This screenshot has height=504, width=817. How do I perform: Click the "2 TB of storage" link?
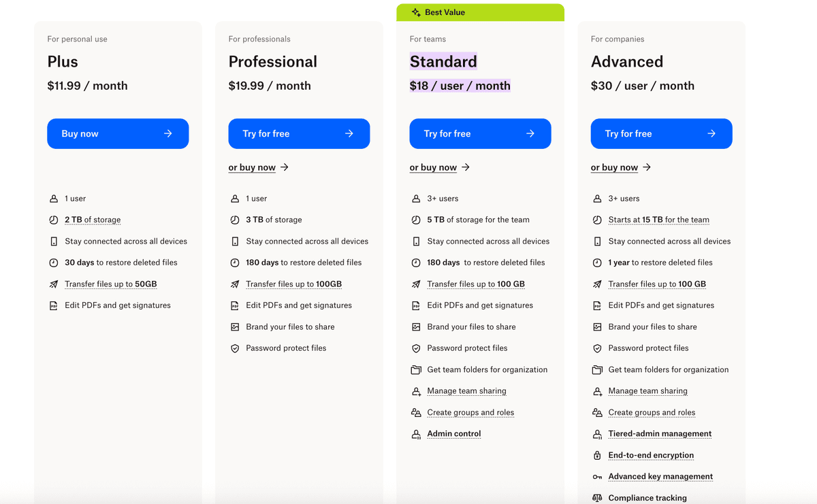click(93, 220)
